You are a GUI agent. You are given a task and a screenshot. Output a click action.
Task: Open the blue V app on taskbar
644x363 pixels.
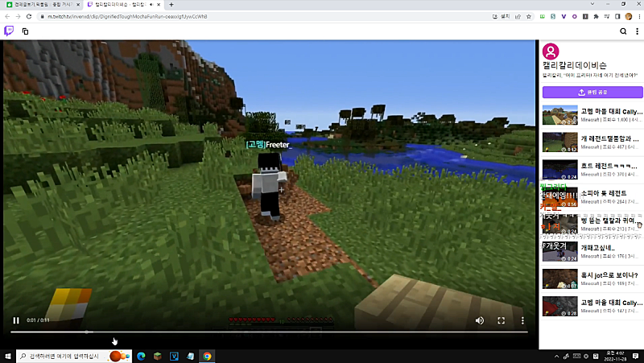(174, 356)
